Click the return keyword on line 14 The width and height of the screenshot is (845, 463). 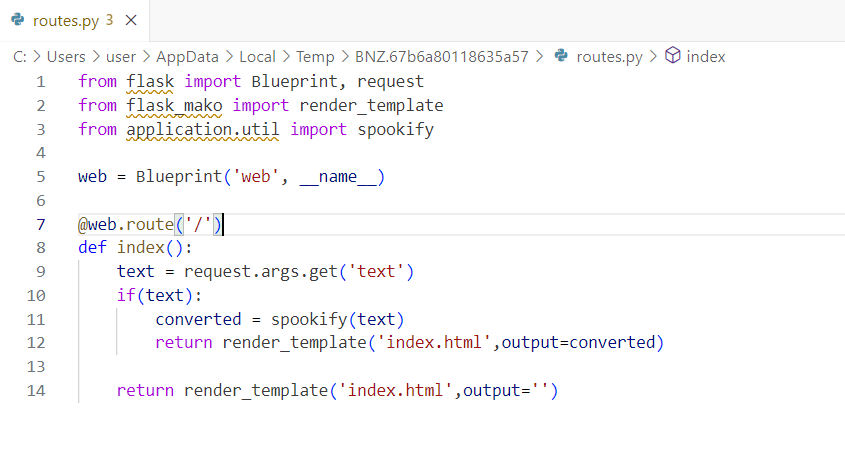(146, 391)
